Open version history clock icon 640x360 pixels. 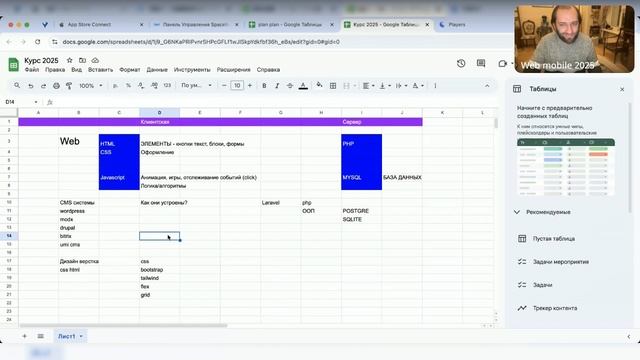(461, 63)
